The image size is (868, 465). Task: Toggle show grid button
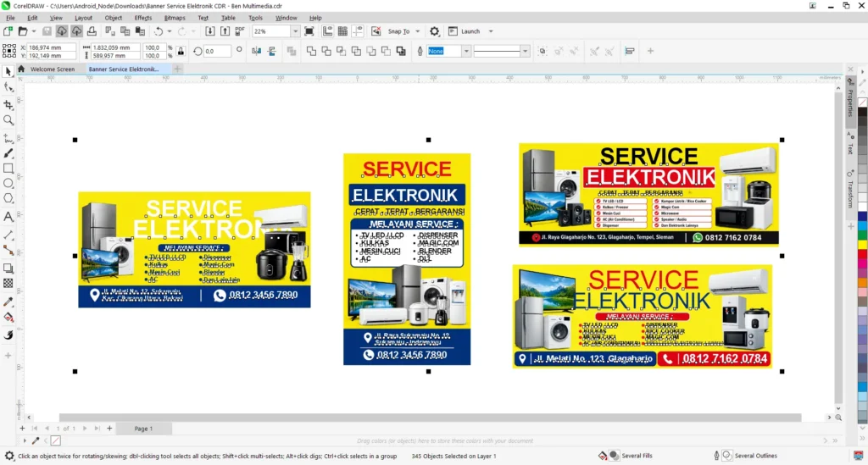342,31
